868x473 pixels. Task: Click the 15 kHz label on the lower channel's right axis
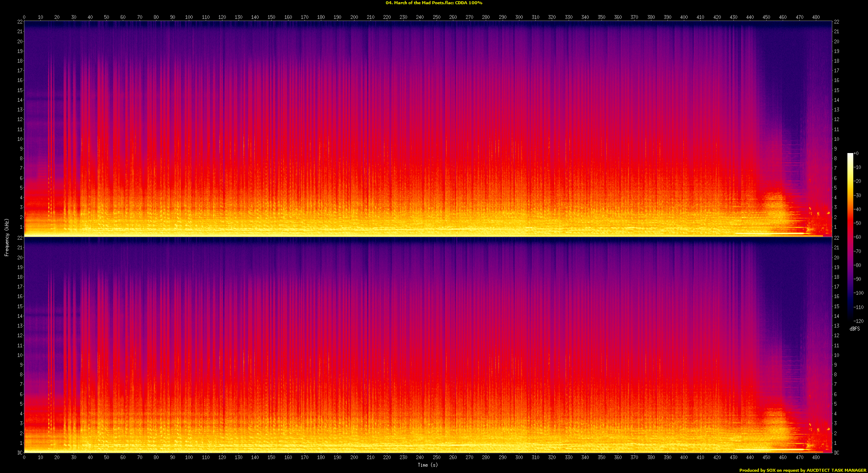click(x=836, y=307)
